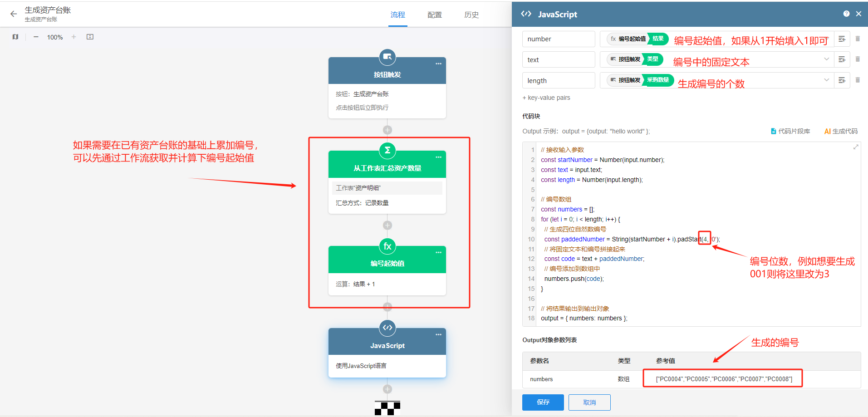Screen dimensions: 868x417
Task: Click AI 生成代码 to generate code
Action: [841, 131]
